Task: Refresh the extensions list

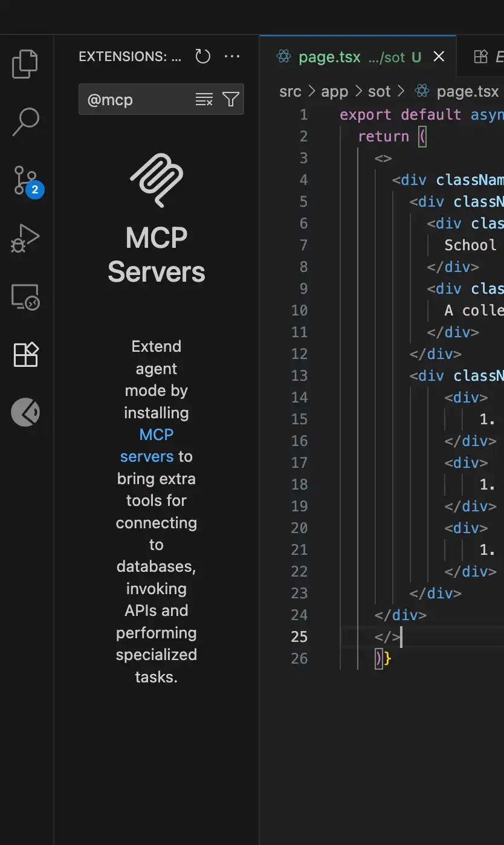Action: (x=203, y=57)
